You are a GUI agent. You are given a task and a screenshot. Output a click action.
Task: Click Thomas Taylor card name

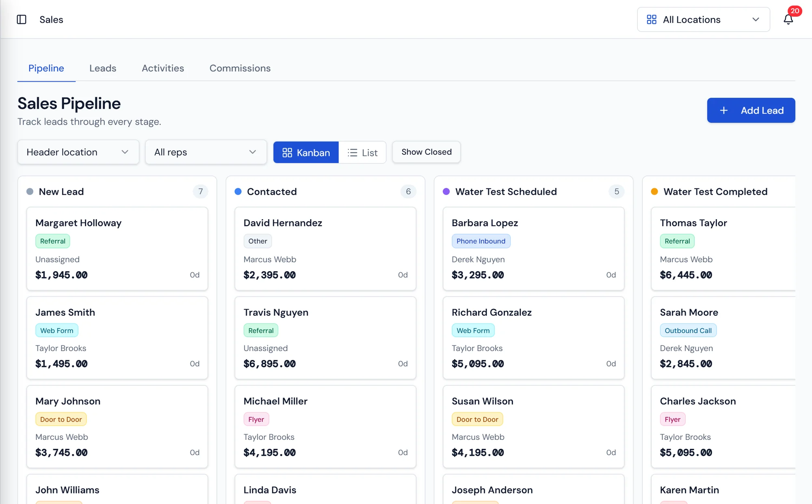tap(693, 223)
